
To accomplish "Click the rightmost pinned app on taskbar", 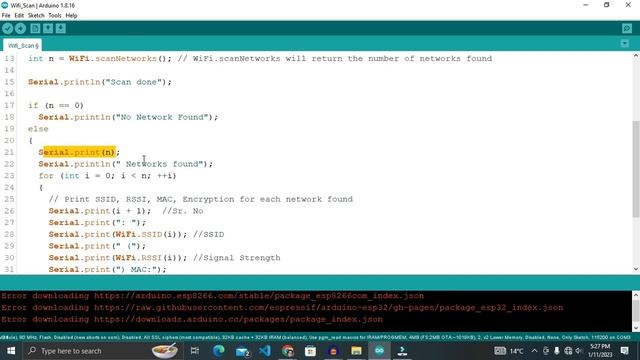I will pyautogui.click(x=402, y=351).
